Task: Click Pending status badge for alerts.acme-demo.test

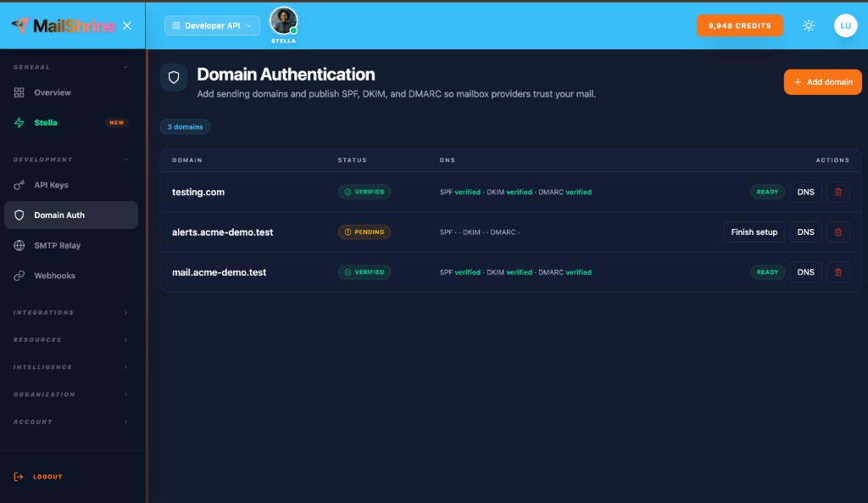Action: point(364,232)
